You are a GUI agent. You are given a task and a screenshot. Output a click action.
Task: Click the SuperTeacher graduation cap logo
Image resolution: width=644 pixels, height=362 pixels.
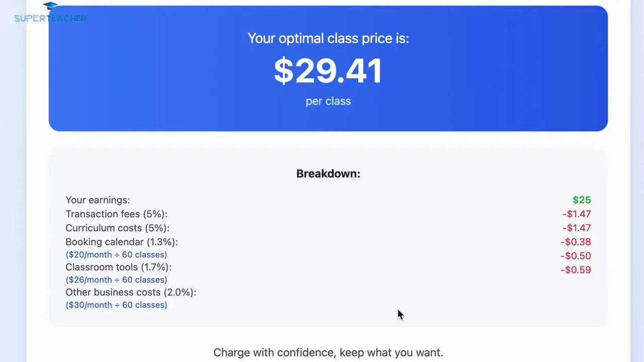coord(50,7)
